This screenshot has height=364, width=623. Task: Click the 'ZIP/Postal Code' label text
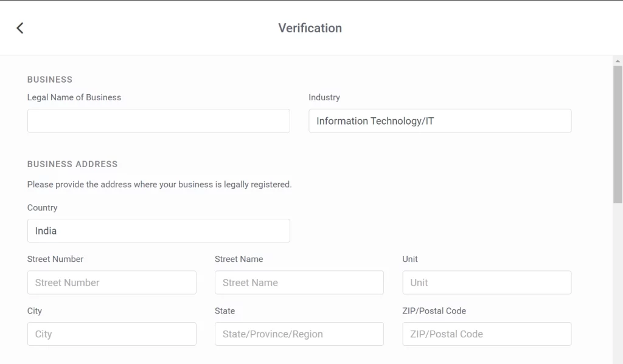[434, 311]
